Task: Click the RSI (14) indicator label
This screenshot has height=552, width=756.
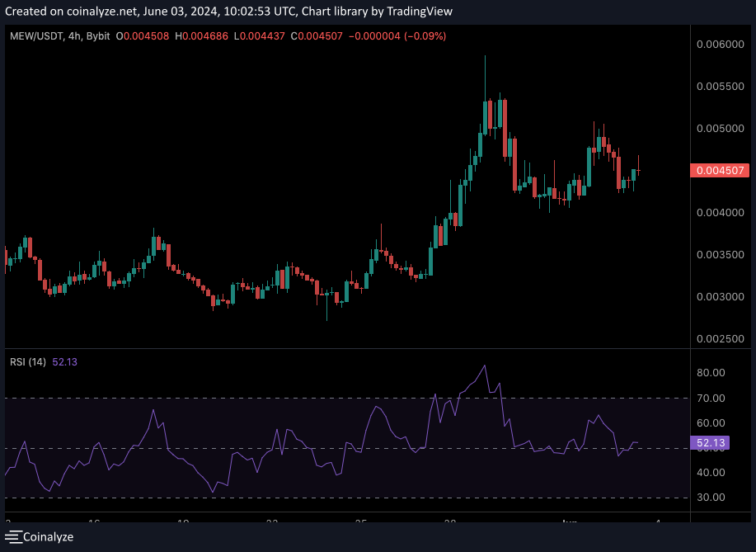Action: click(x=28, y=361)
